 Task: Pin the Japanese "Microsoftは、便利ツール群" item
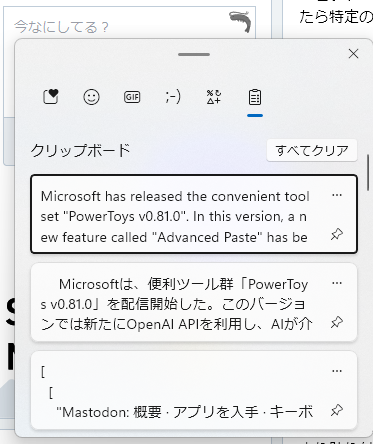[337, 322]
